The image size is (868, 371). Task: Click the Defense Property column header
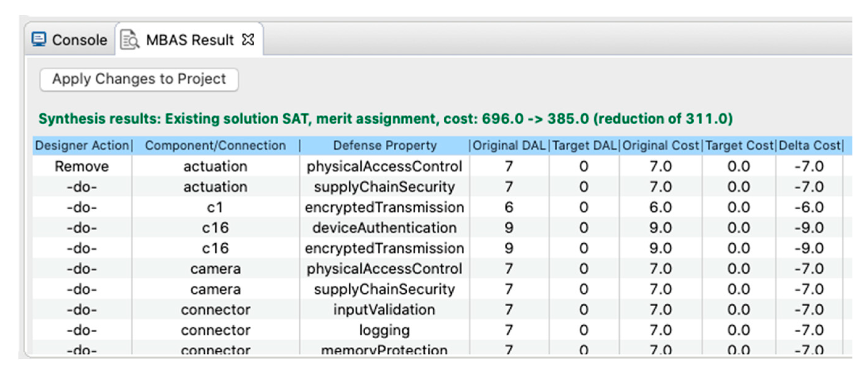384,146
